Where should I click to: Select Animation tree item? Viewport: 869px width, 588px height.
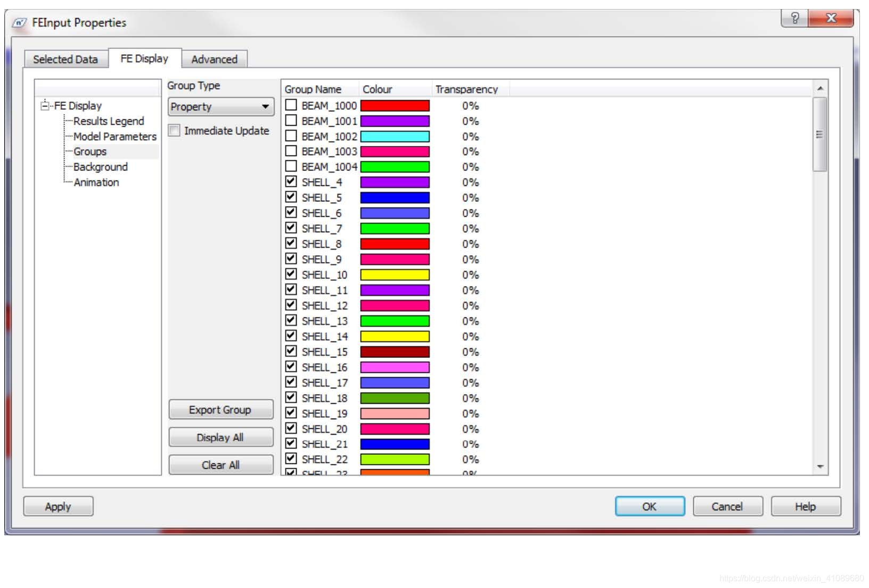pos(96,182)
